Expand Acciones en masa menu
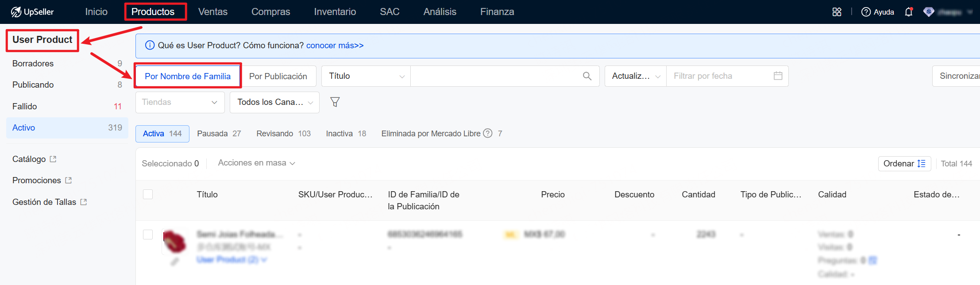This screenshot has height=285, width=980. pyautogui.click(x=257, y=163)
